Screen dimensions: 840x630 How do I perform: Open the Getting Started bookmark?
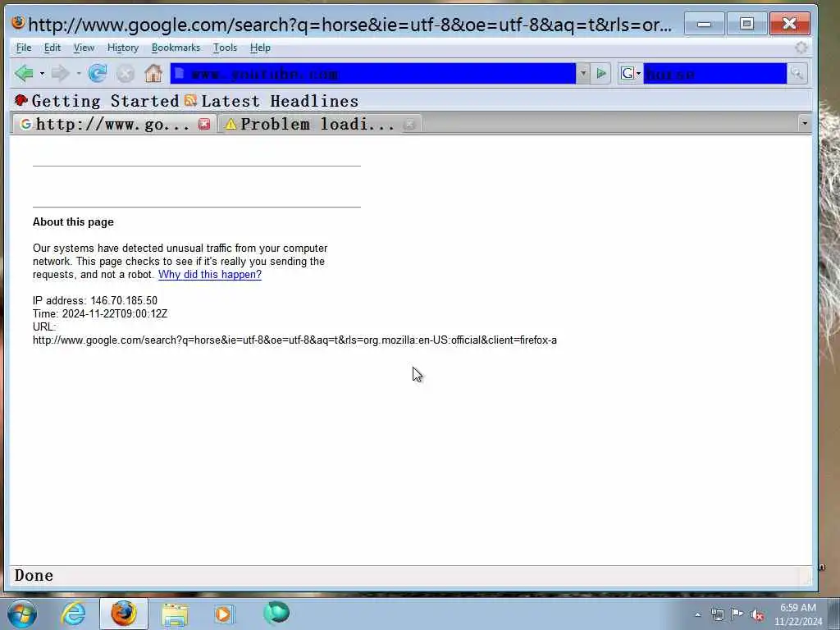point(97,101)
